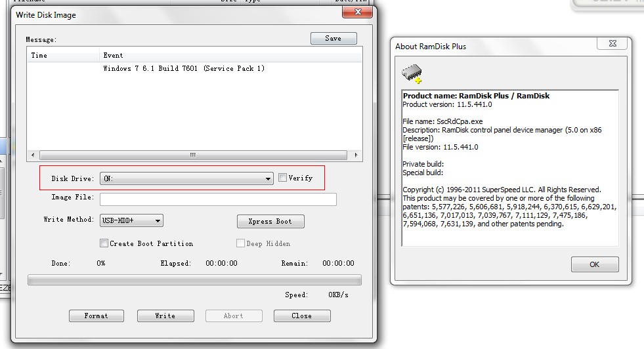
Task: Open the Xpress Boot options
Action: point(270,221)
